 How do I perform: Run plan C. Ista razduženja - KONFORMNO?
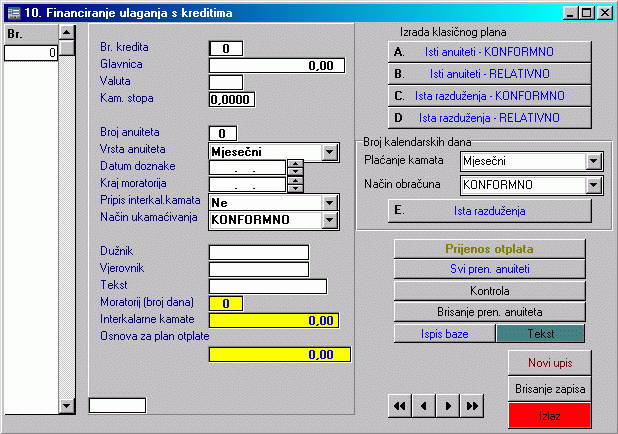pos(490,96)
